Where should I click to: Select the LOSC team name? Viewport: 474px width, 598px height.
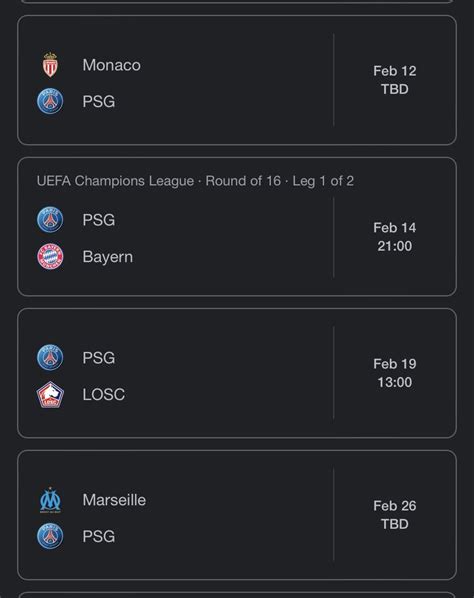(104, 394)
